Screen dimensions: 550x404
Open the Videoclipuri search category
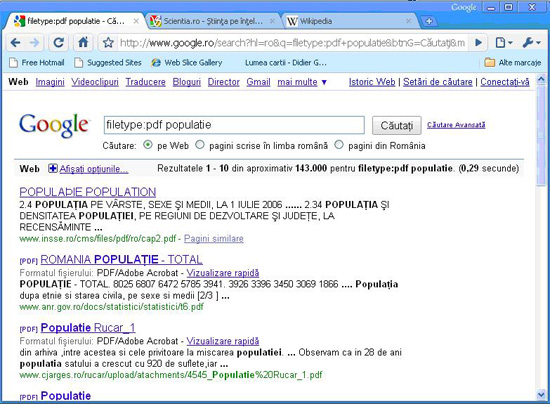95,82
